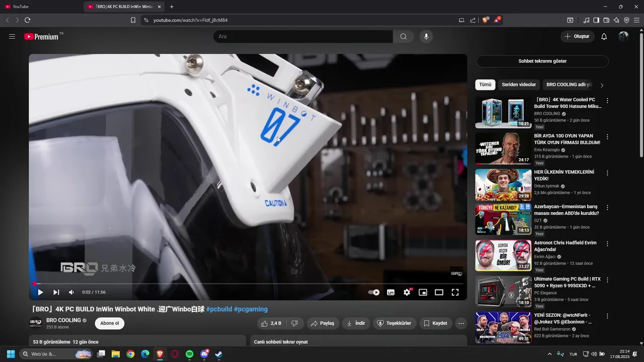Mute the video volume
The image size is (644, 362).
point(71,292)
